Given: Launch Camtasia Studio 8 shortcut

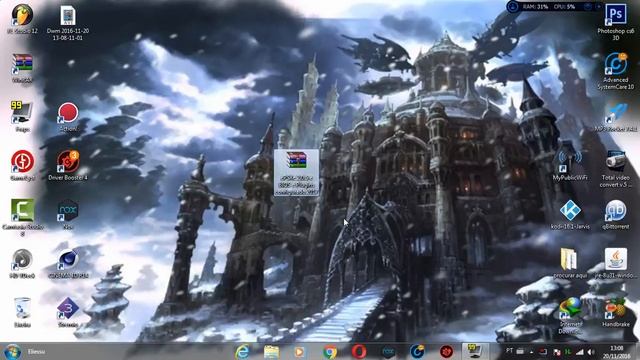Looking at the screenshot, I should (x=22, y=217).
